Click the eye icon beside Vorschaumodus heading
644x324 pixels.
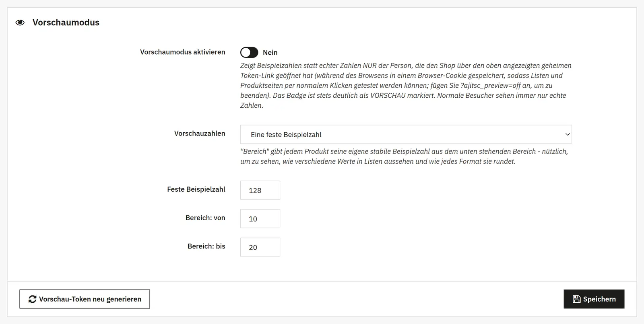tap(20, 23)
